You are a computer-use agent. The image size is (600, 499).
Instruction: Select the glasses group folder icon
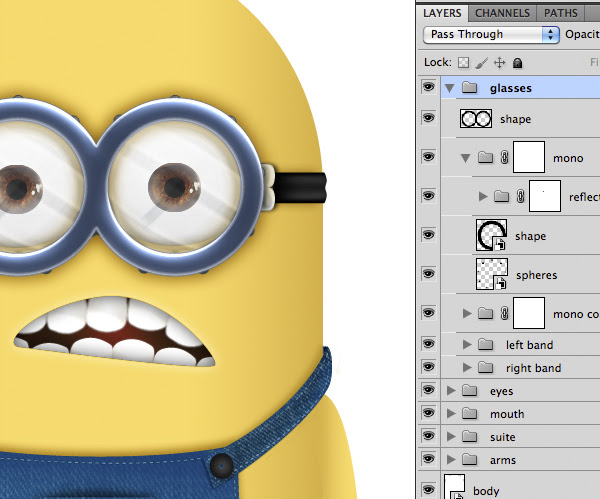[x=470, y=88]
